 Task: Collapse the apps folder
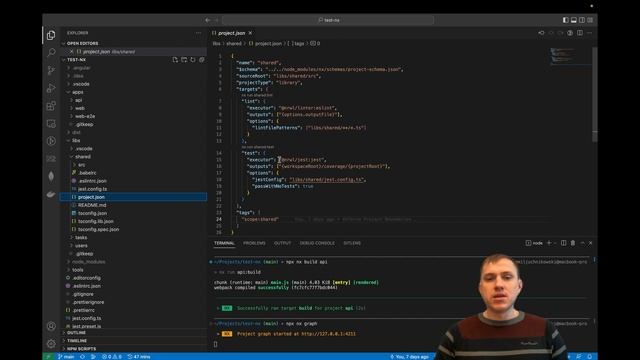coord(78,92)
